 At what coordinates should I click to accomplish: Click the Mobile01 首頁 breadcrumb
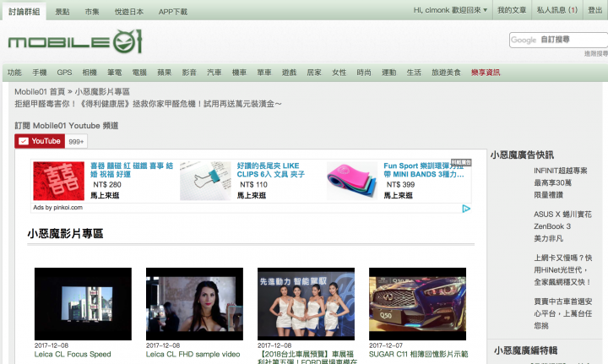40,92
